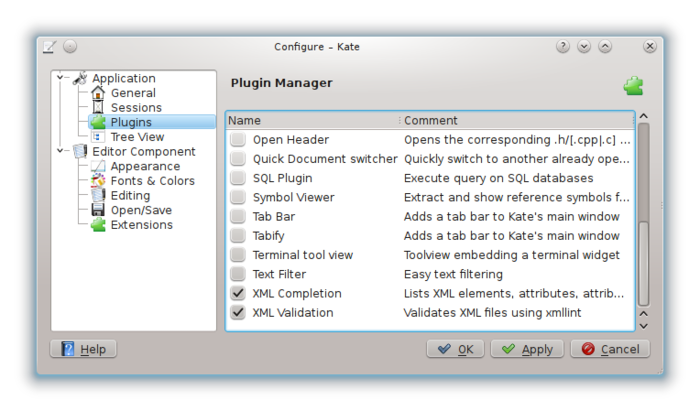This screenshot has height=411, width=700.
Task: Collapse the Application tree node
Action: click(x=61, y=78)
